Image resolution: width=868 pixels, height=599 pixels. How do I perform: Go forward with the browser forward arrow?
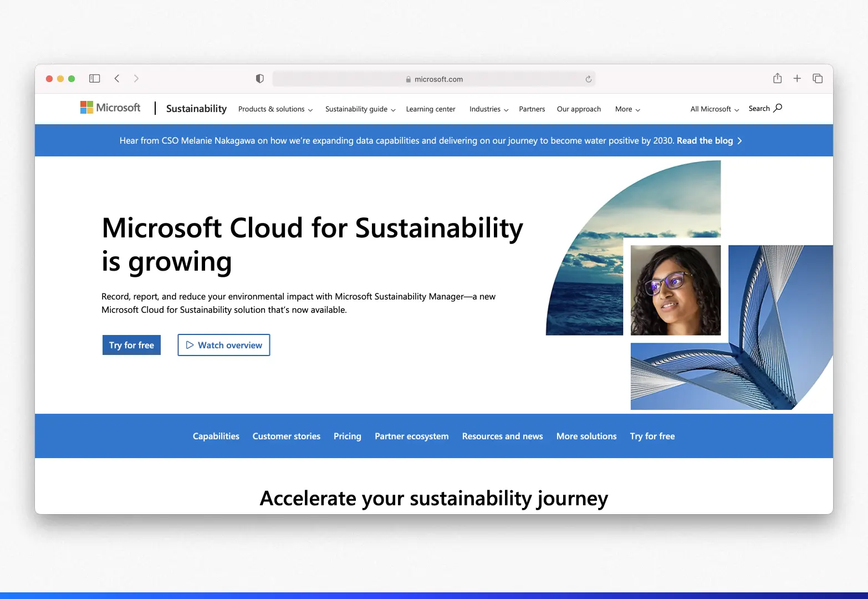coord(136,79)
